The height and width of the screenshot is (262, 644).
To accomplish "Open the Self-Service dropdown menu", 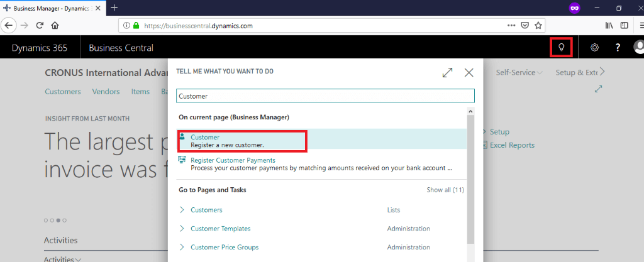I will [519, 73].
